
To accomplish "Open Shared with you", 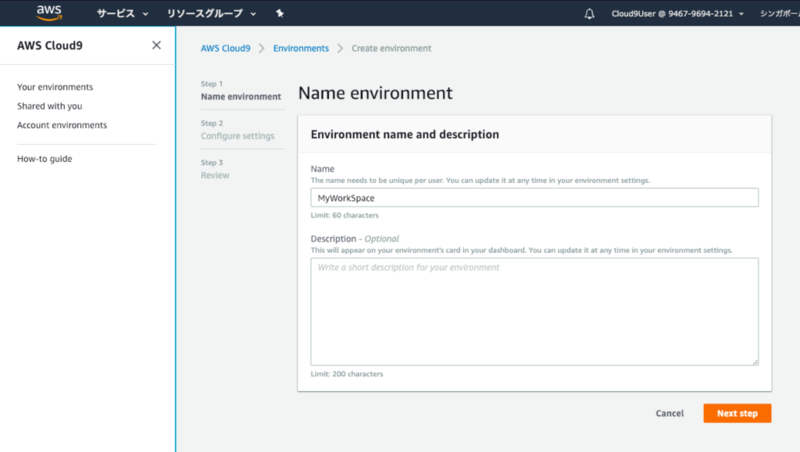I will [x=50, y=106].
